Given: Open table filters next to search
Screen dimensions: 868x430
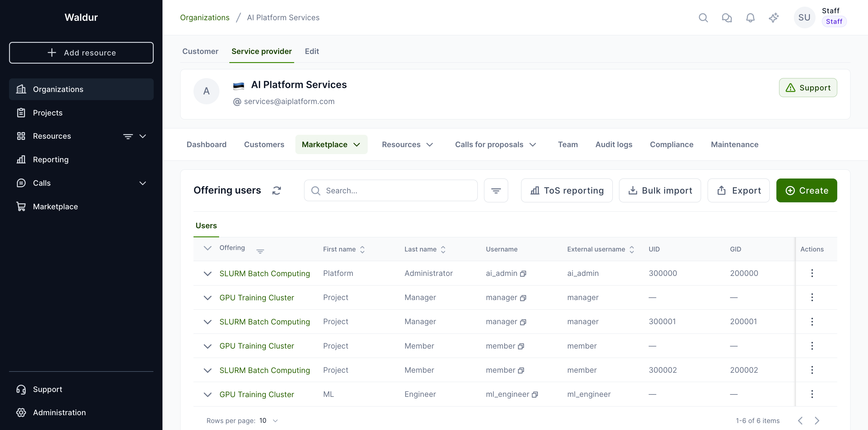Looking at the screenshot, I should pyautogui.click(x=496, y=191).
